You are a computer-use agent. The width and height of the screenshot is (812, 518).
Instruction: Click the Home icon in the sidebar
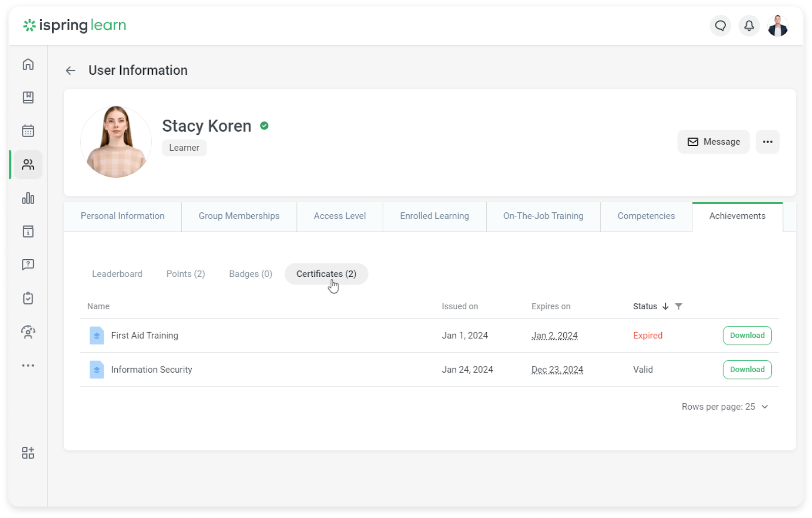coord(28,64)
